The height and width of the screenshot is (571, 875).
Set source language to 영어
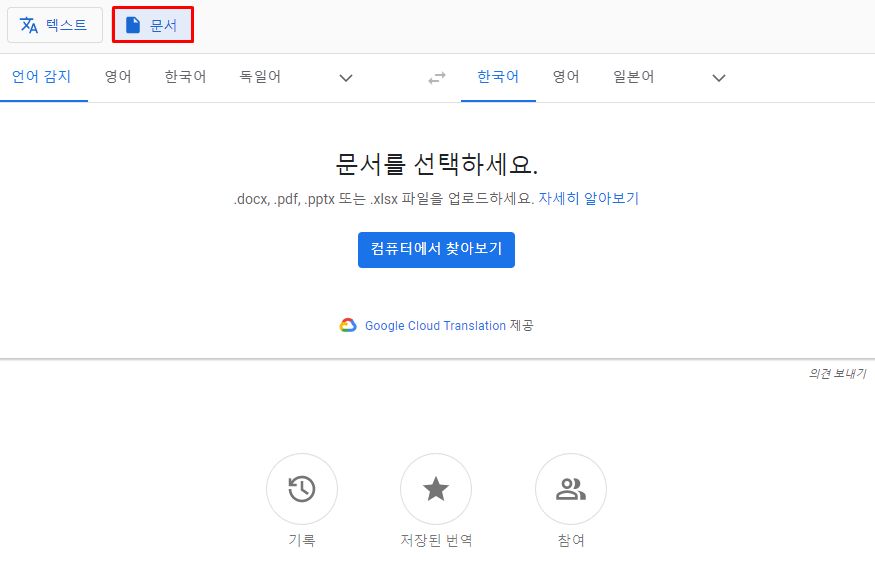118,77
